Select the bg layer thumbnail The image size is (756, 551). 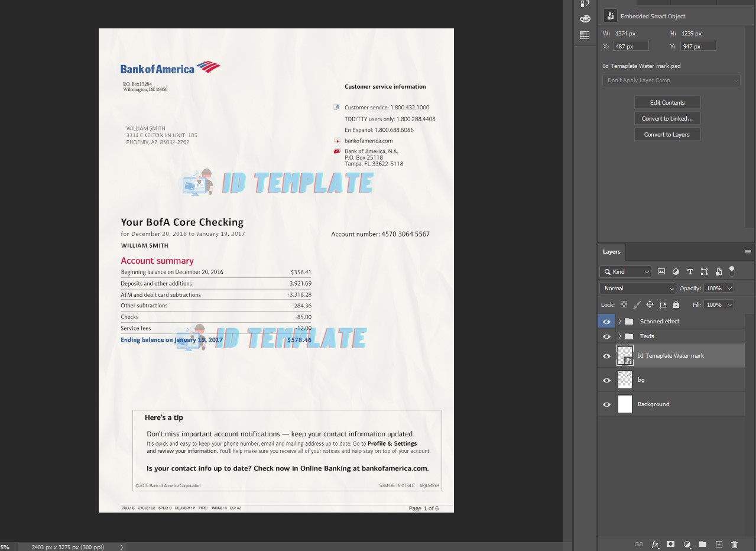(625, 380)
